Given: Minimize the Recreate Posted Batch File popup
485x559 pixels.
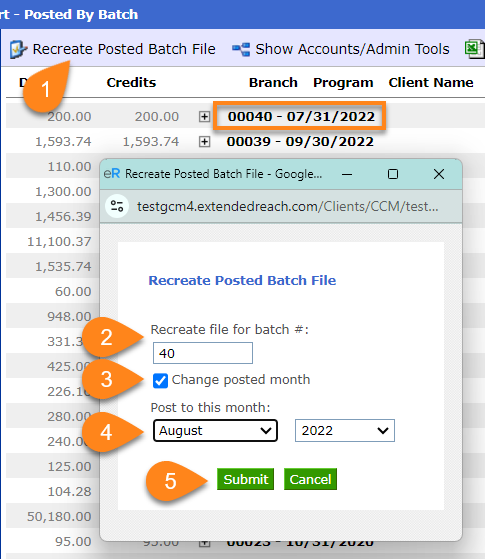Looking at the screenshot, I should pyautogui.click(x=347, y=174).
